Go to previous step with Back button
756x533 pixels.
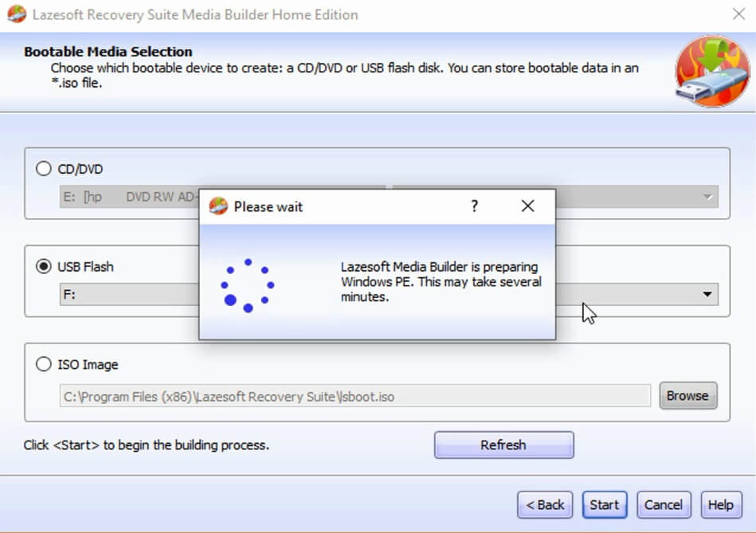point(545,504)
